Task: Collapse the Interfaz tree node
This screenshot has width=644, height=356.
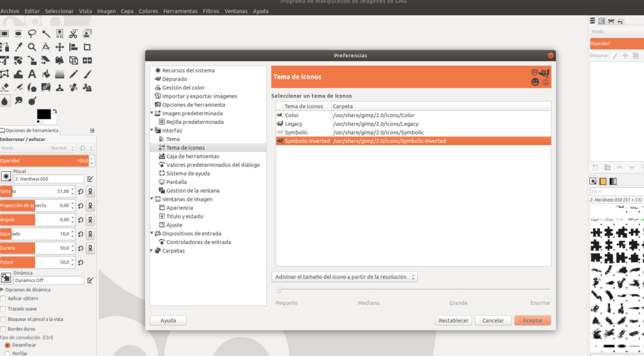Action: coord(152,130)
